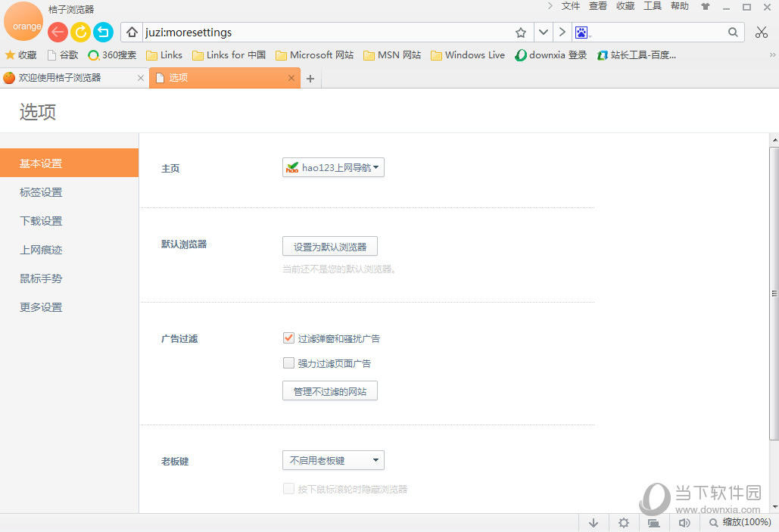
Task: Mute sound with status bar speaker icon
Action: [x=684, y=523]
